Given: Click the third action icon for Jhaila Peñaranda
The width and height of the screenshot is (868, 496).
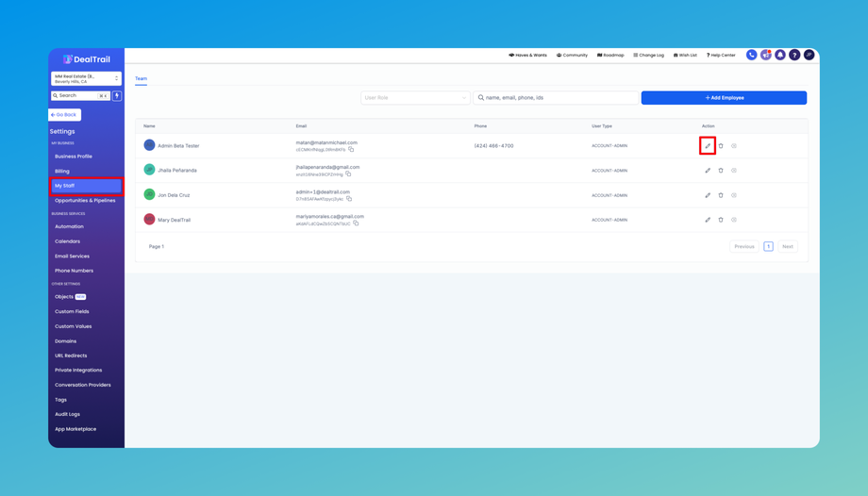Looking at the screenshot, I should coord(734,171).
